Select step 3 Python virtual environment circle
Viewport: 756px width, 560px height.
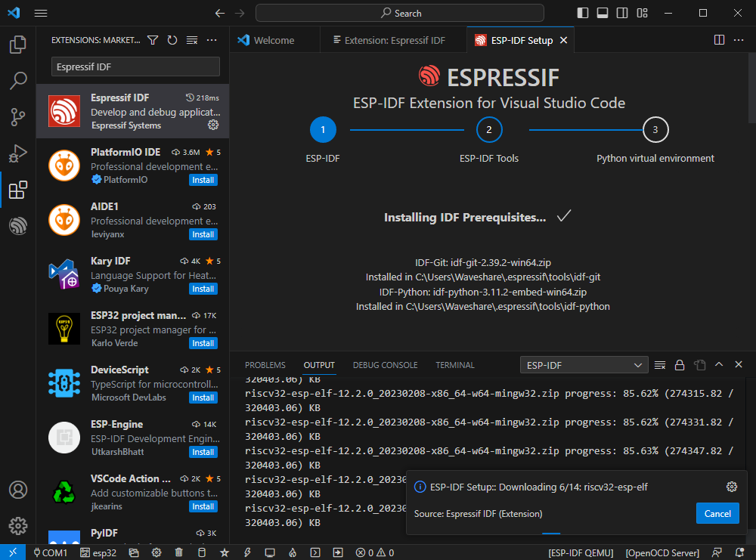pyautogui.click(x=655, y=130)
